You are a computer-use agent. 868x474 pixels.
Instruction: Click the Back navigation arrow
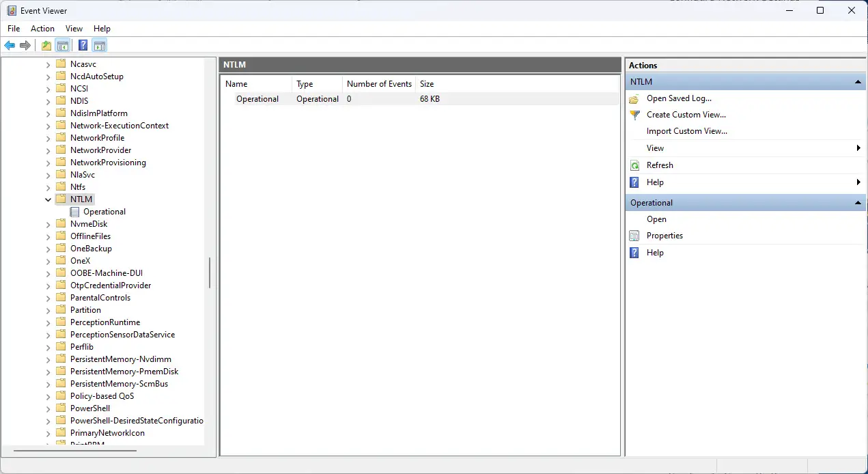tap(10, 45)
